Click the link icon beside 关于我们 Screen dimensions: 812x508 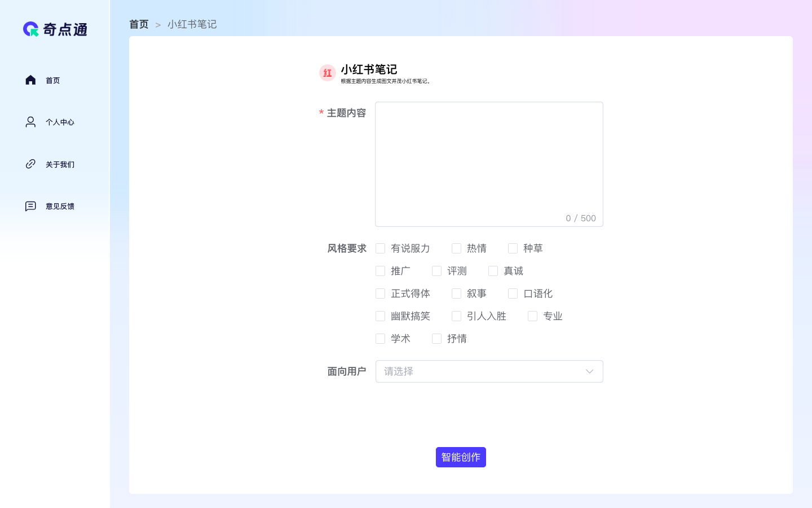30,164
